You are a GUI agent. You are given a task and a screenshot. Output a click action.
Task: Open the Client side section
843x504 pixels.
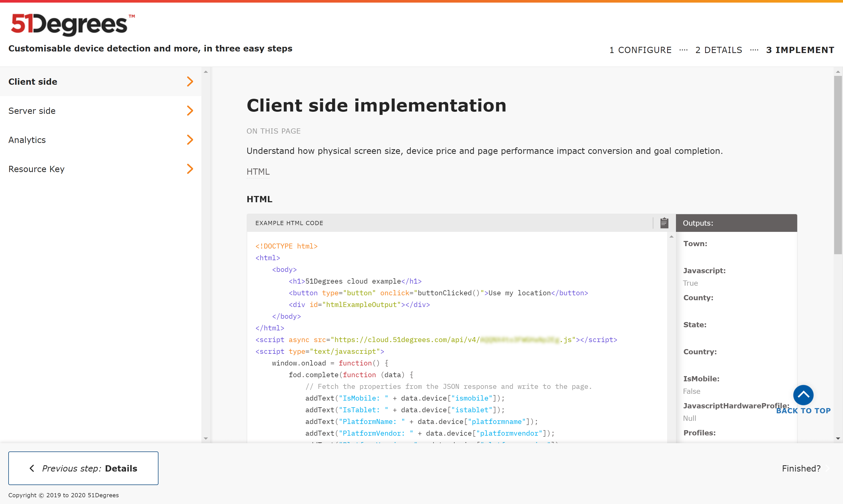click(101, 82)
